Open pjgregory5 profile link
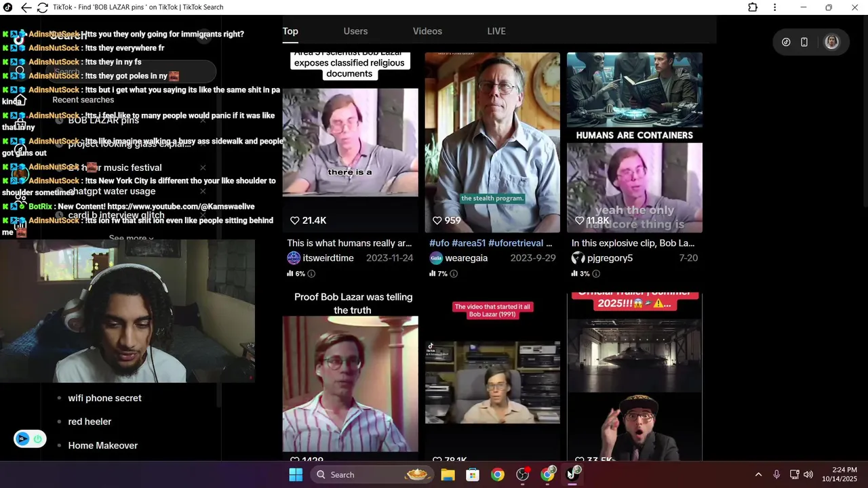This screenshot has height=488, width=868. click(x=610, y=258)
